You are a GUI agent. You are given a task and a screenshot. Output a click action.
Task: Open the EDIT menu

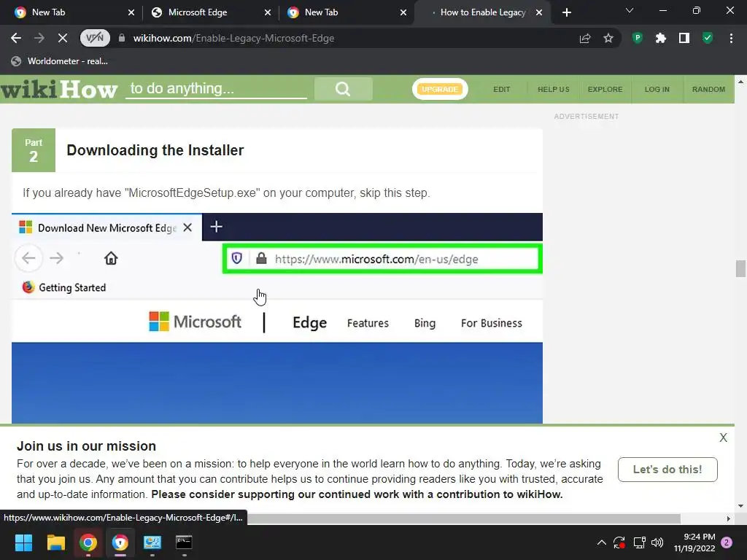[x=502, y=89]
